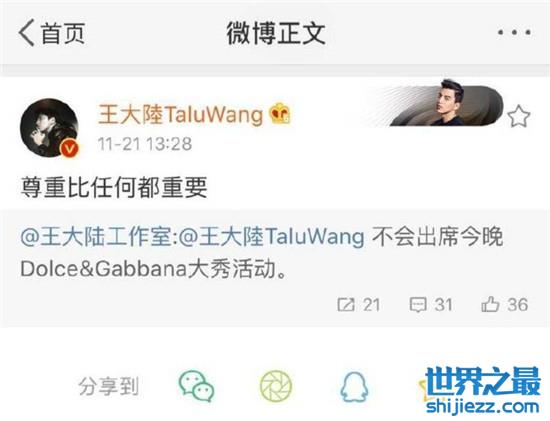Share to WeChat Moments shutter icon
The width and height of the screenshot is (550, 421).
[276, 386]
